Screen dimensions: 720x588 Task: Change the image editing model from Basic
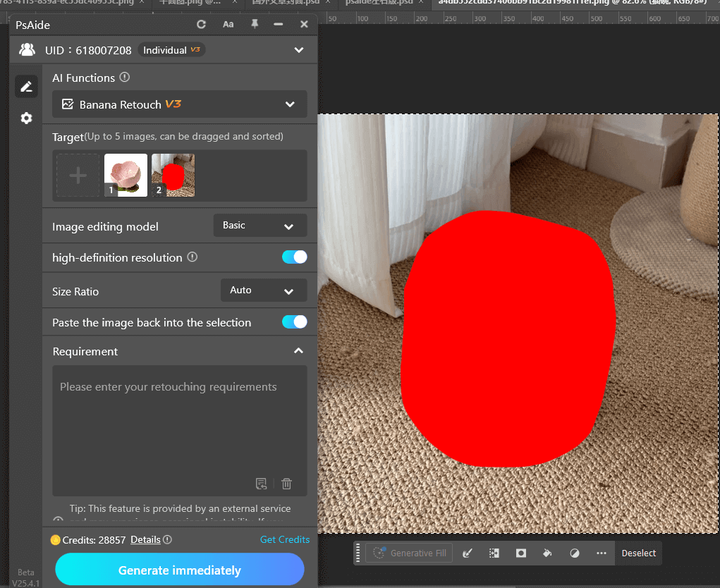pyautogui.click(x=260, y=226)
